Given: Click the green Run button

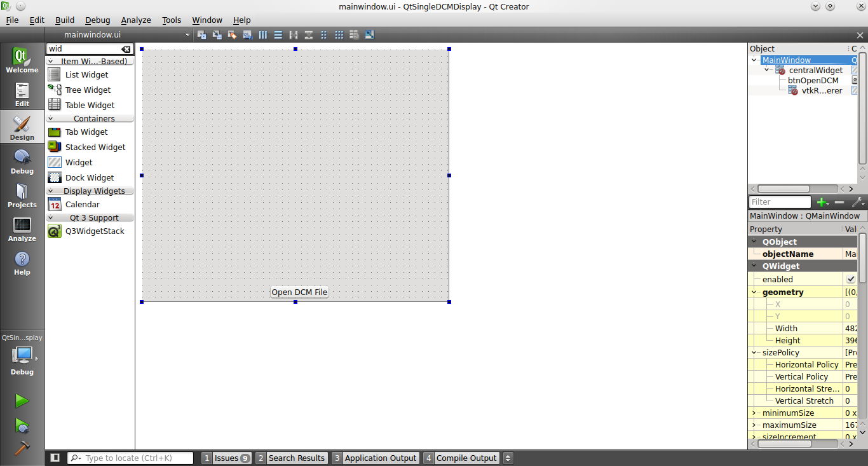Looking at the screenshot, I should 22,401.
